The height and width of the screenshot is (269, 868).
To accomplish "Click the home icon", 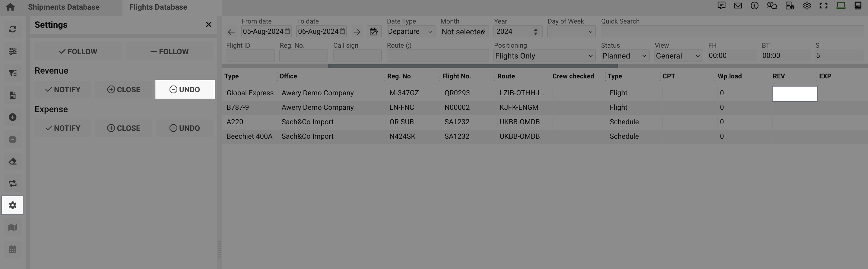I will click(10, 7).
